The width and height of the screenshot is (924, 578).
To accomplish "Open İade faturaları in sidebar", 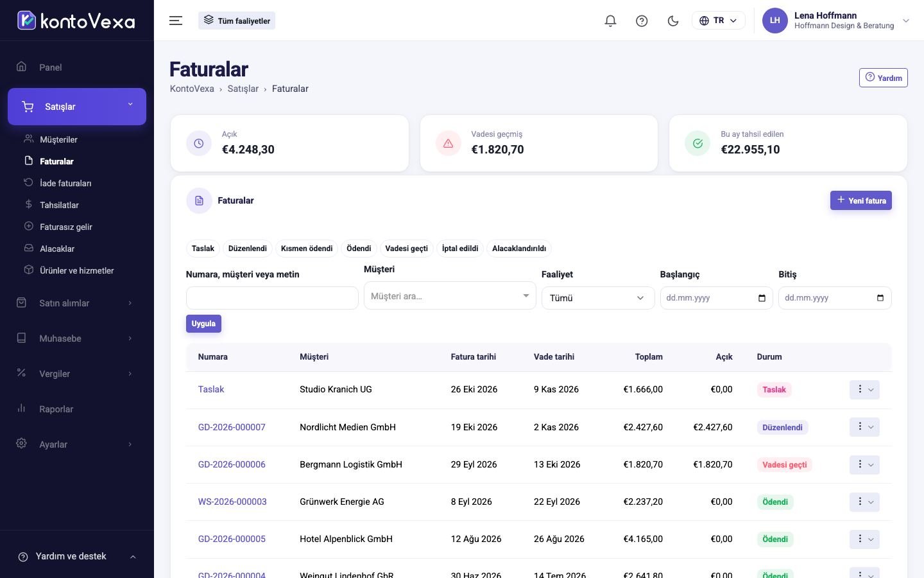I will pos(65,183).
